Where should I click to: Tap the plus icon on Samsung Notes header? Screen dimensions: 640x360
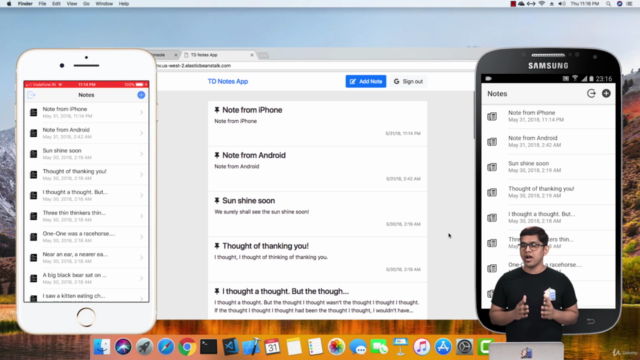point(606,93)
